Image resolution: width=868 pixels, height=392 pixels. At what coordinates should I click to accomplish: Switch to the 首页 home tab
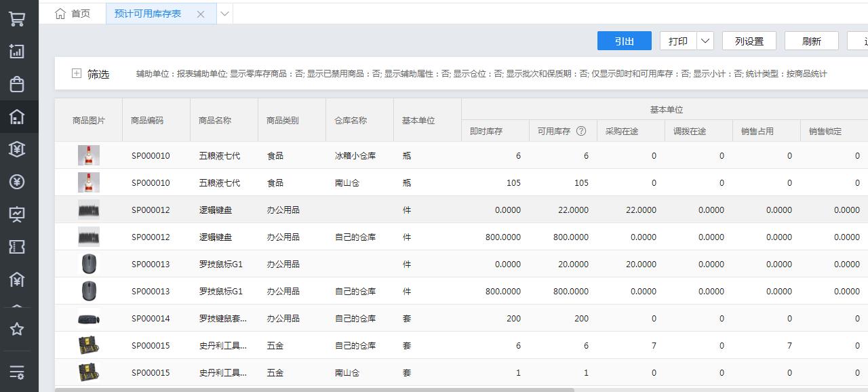(73, 14)
